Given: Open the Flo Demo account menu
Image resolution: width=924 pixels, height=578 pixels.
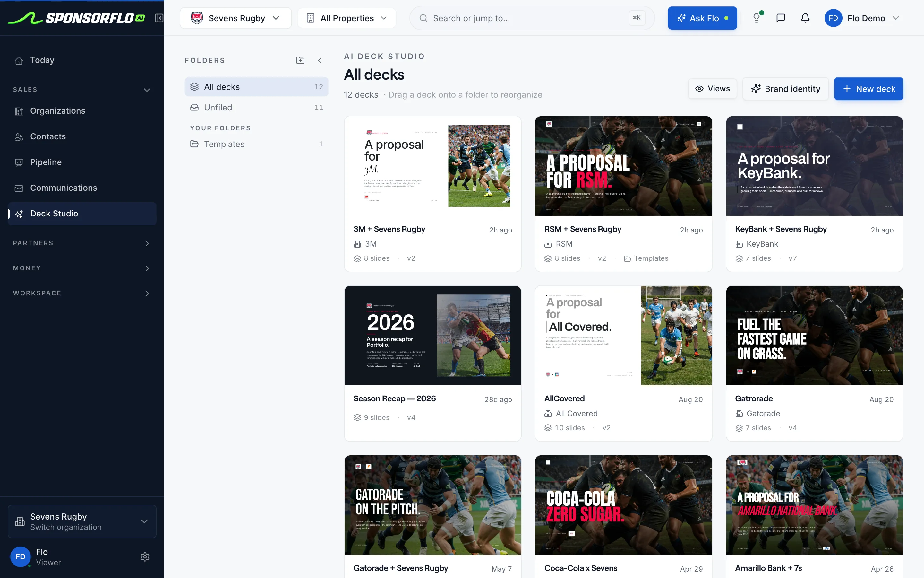Looking at the screenshot, I should [862, 18].
